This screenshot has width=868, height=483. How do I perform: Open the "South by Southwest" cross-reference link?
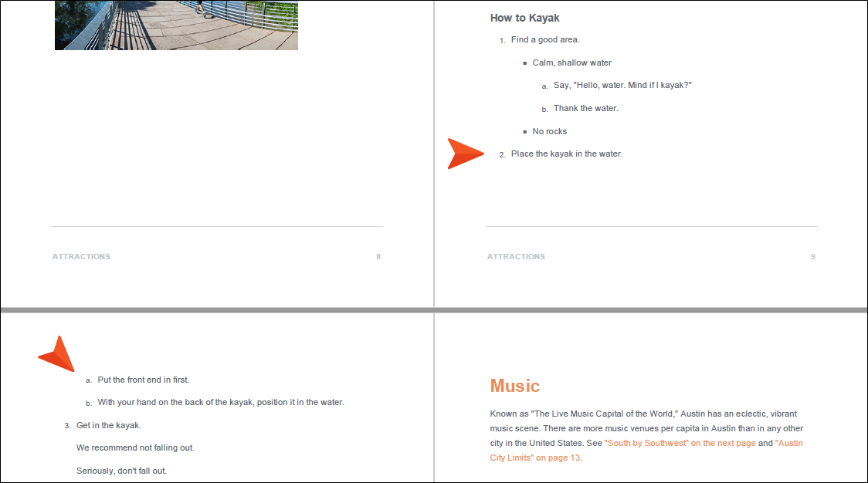click(x=680, y=444)
